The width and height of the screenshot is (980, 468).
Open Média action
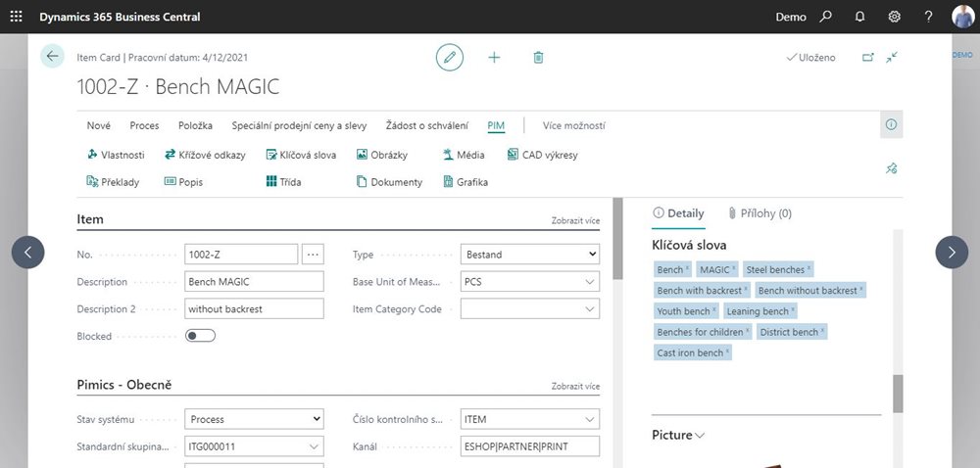pos(464,155)
